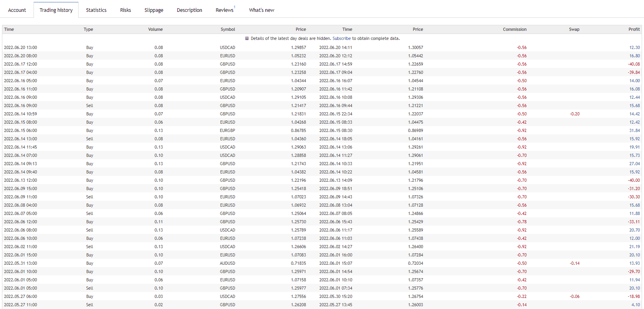Viewport: 644px width, 309px height.
Task: Click open price 1.29857
Action: pos(299,47)
